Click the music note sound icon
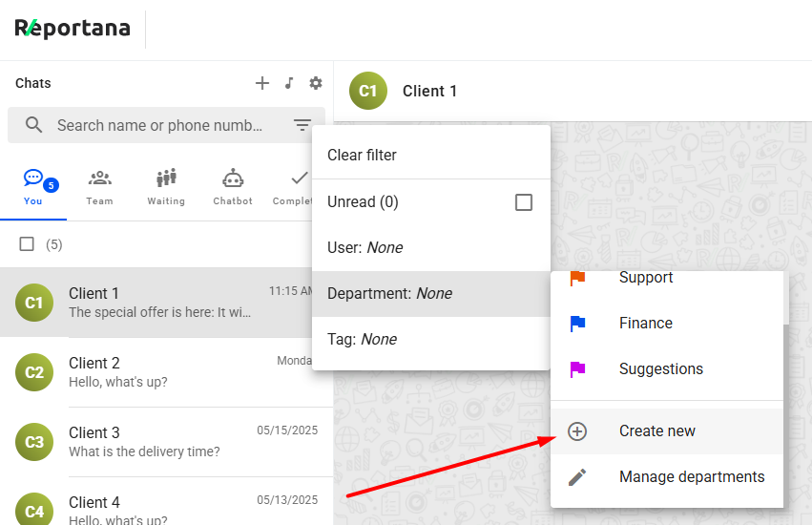 click(x=289, y=84)
